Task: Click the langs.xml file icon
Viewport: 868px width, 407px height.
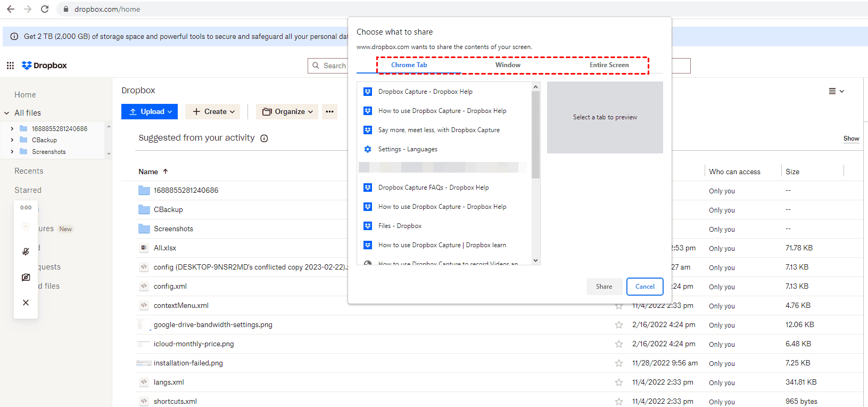Action: coord(144,382)
